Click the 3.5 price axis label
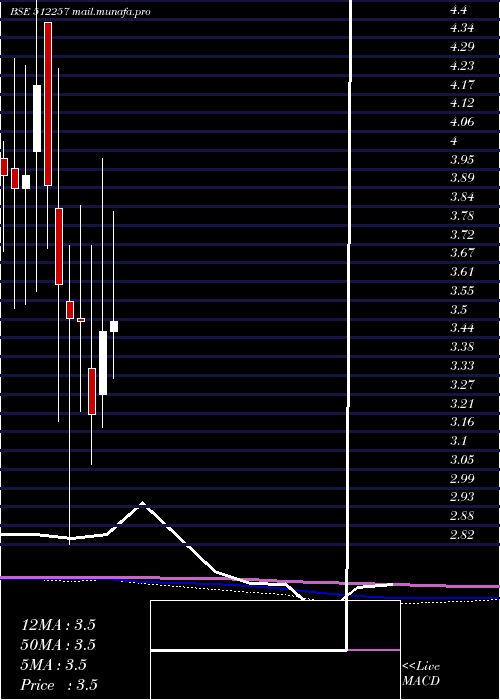Viewport: 500px width, 700px height. point(459,310)
